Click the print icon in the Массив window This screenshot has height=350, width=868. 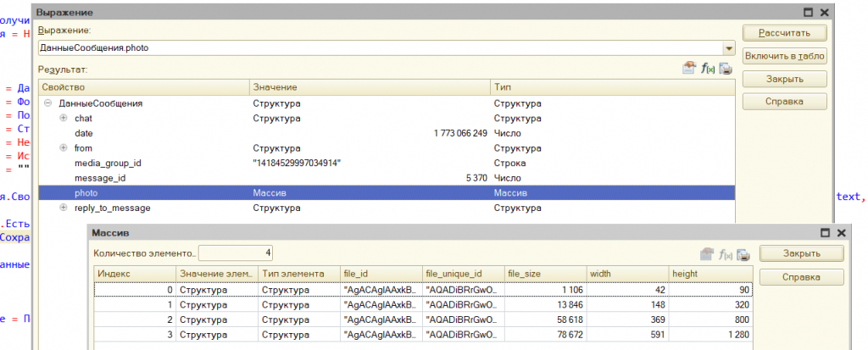point(742,254)
